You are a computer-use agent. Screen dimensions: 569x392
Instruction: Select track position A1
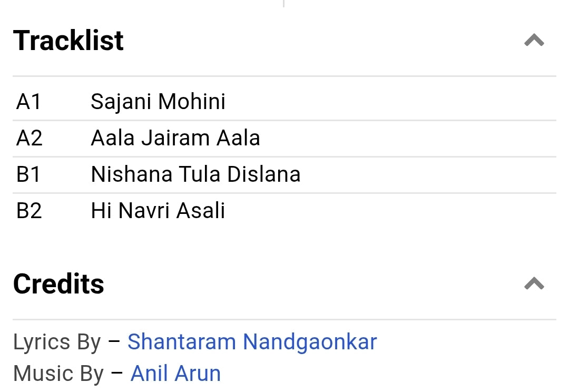point(29,102)
